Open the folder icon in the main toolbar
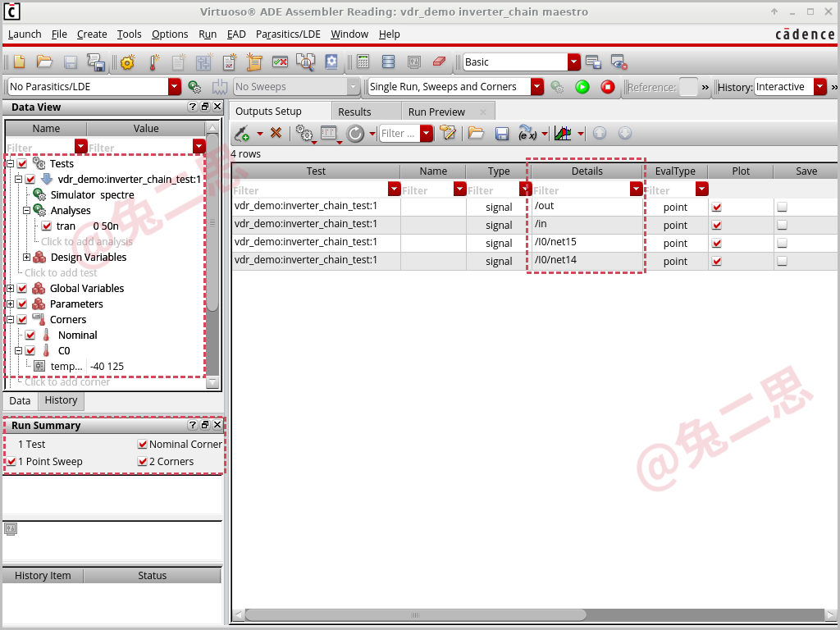The height and width of the screenshot is (630, 840). [x=44, y=62]
